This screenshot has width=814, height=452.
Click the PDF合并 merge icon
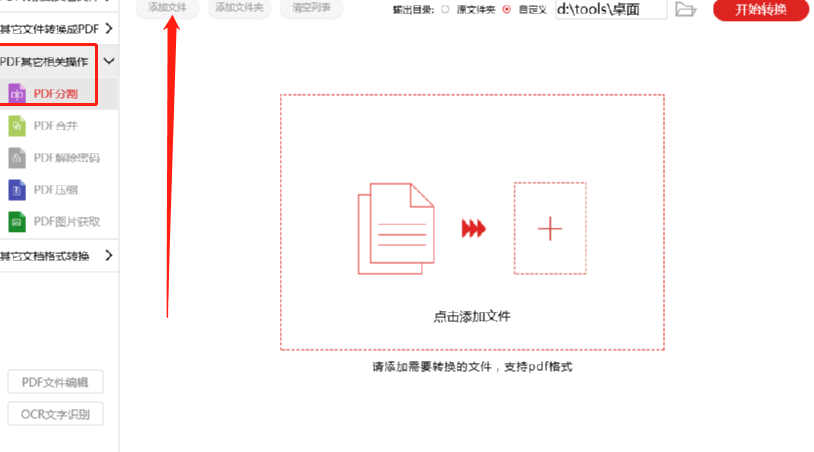(17, 126)
